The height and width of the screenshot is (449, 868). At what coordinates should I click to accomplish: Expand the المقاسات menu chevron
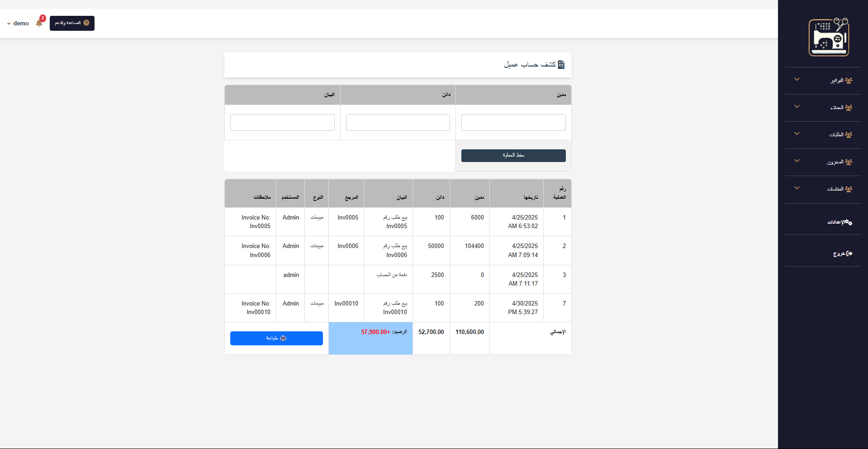797,188
